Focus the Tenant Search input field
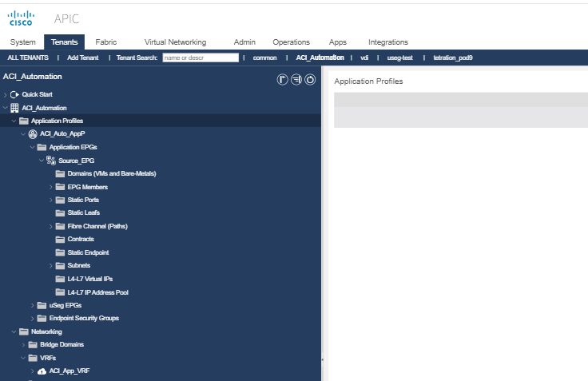Viewport: 588px width, 381px height. click(x=201, y=58)
